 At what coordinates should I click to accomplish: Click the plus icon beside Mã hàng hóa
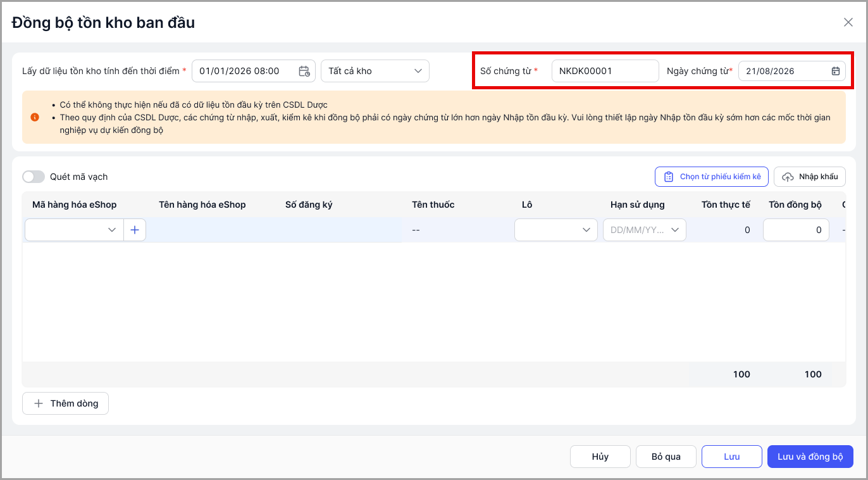click(135, 230)
